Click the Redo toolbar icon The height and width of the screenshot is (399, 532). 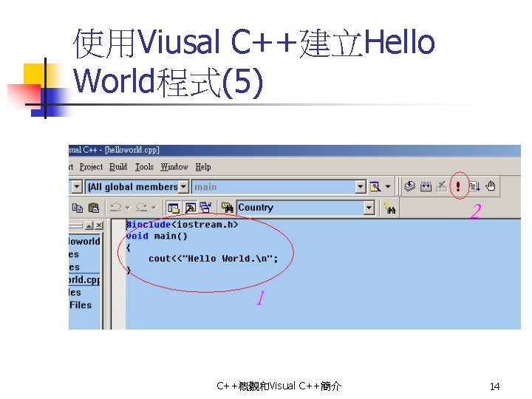point(141,208)
